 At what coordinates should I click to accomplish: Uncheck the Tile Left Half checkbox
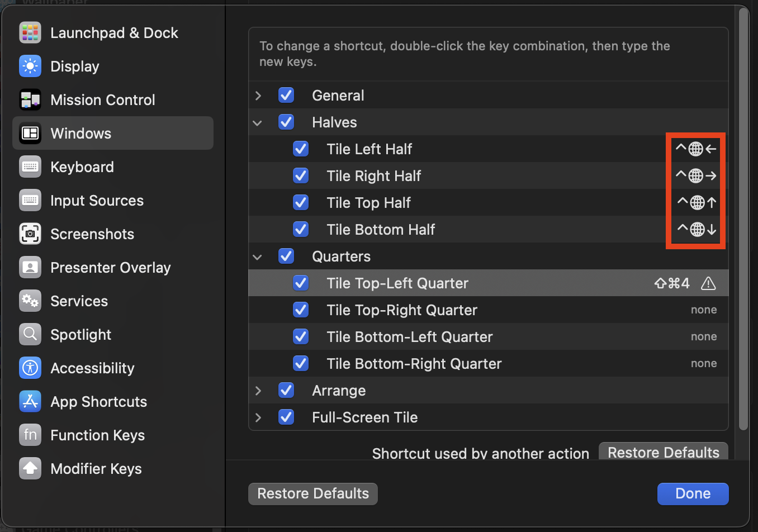(301, 149)
